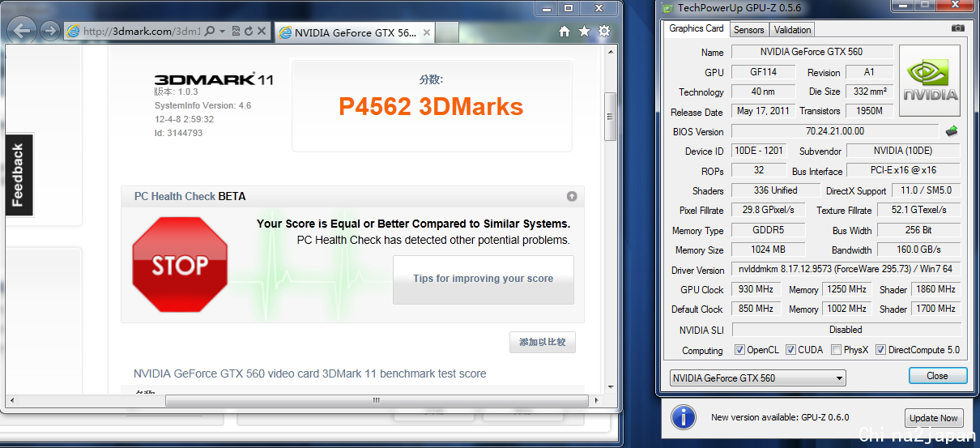
Task: Click the Default Clock 850 MHz value
Action: tap(756, 309)
